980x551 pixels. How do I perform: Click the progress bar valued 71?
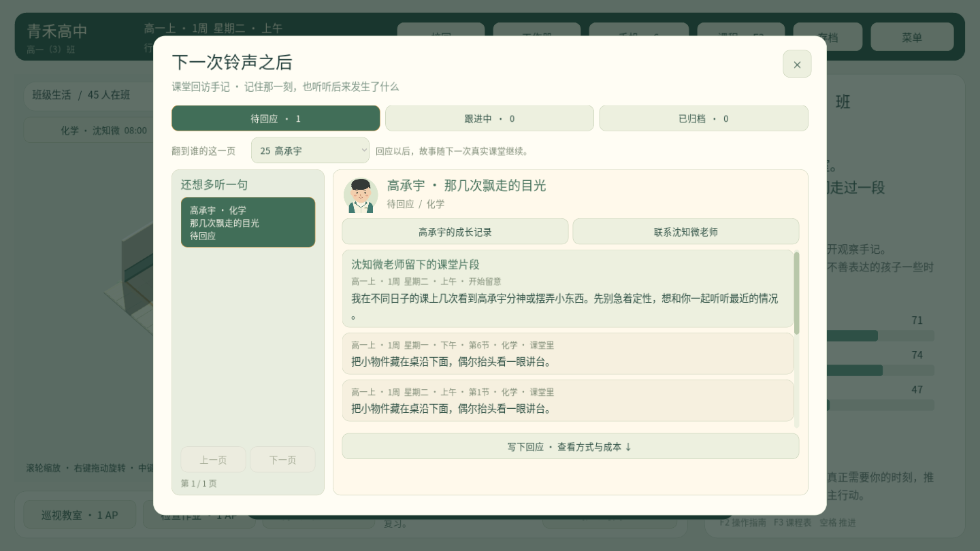click(879, 336)
